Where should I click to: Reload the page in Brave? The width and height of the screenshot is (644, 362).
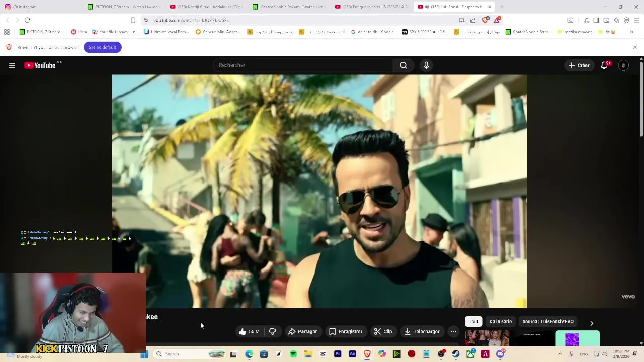point(27,20)
